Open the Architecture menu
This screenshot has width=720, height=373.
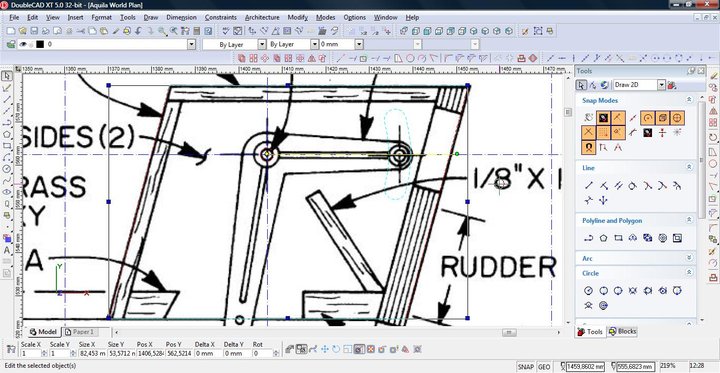click(x=262, y=17)
